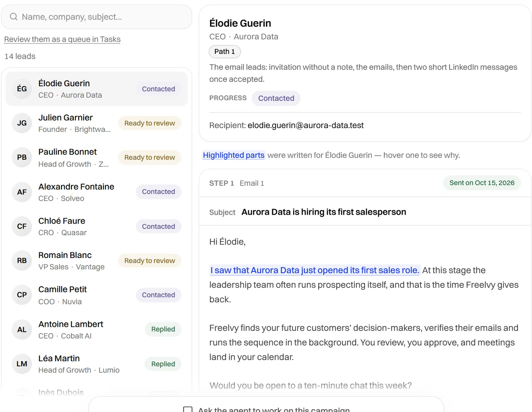This screenshot has height=412, width=532.
Task: Click Alexandre Fontaine's Contacted badge
Action: (159, 192)
